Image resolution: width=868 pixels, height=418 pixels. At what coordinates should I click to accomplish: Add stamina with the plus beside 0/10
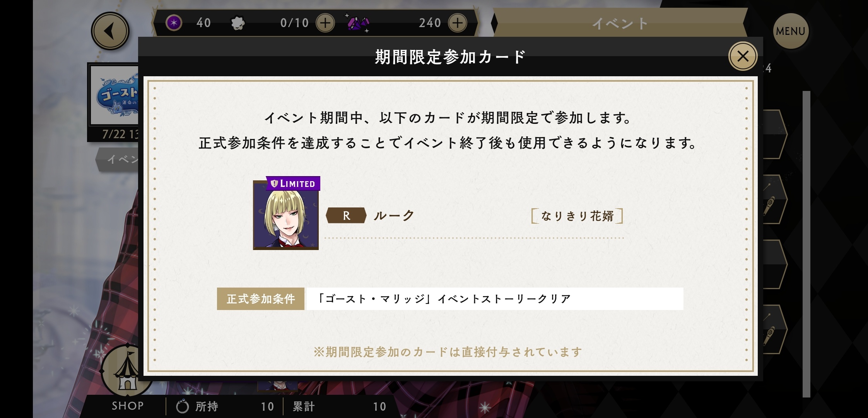click(325, 23)
